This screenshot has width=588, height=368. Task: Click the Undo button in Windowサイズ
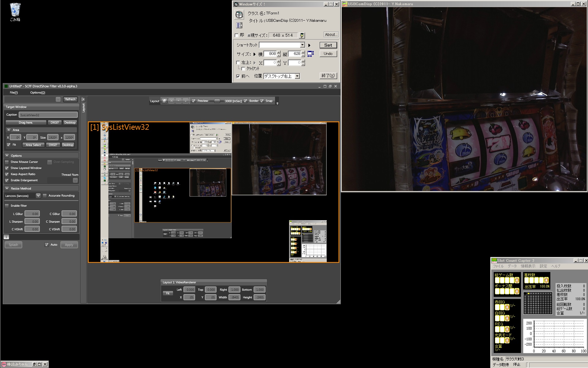[328, 54]
